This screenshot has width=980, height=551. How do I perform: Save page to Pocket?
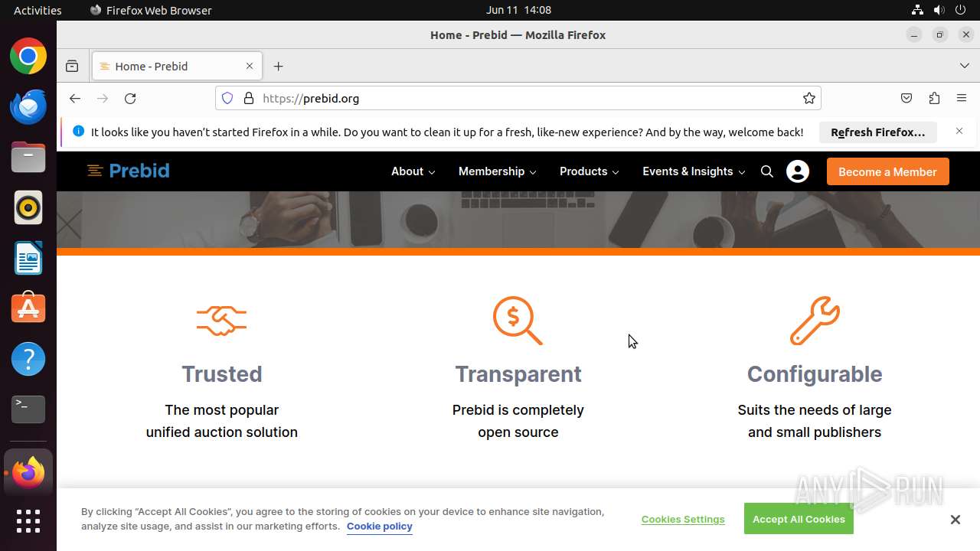click(x=906, y=98)
